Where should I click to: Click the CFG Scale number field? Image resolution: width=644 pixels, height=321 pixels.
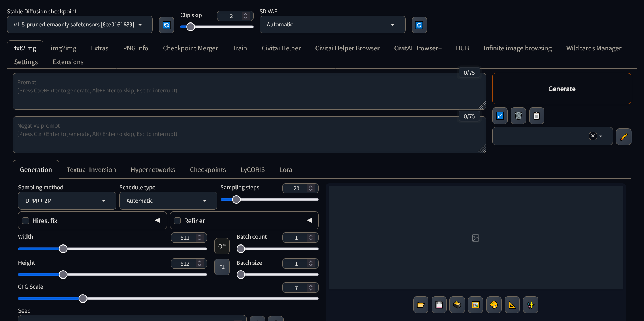pos(300,288)
